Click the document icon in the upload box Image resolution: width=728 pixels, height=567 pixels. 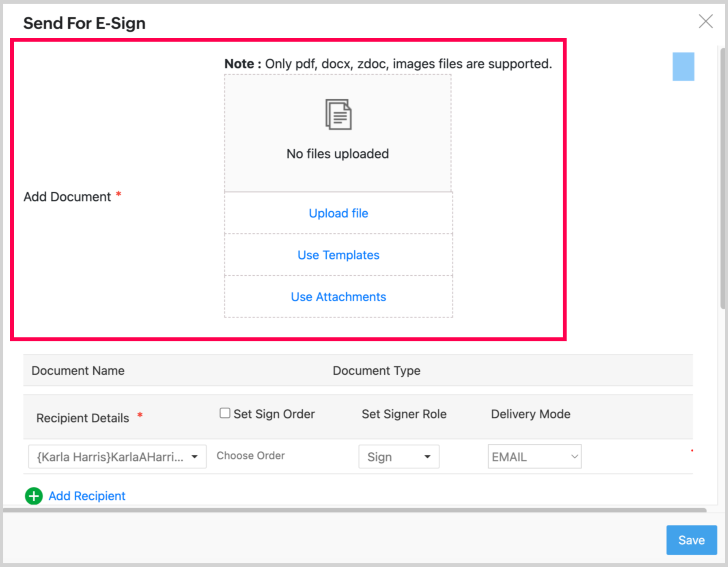338,115
